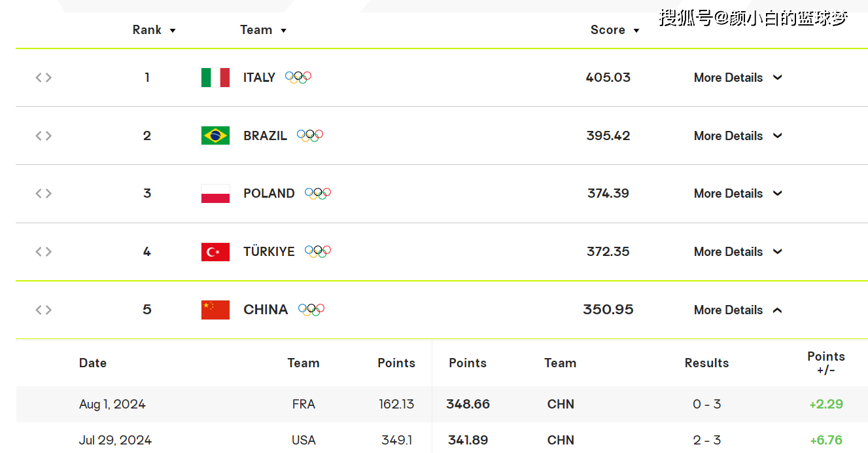
Task: Select the Aug 1, 2024 FRA match row
Action: (x=442, y=404)
